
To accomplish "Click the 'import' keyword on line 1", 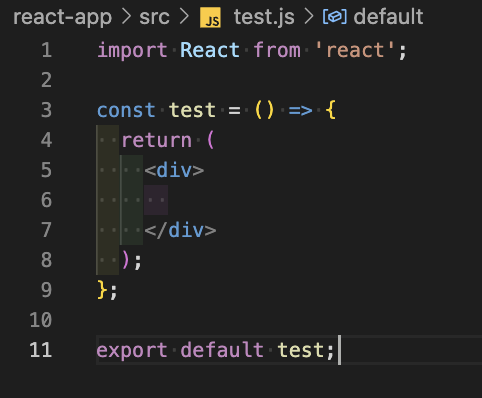I will pos(132,51).
